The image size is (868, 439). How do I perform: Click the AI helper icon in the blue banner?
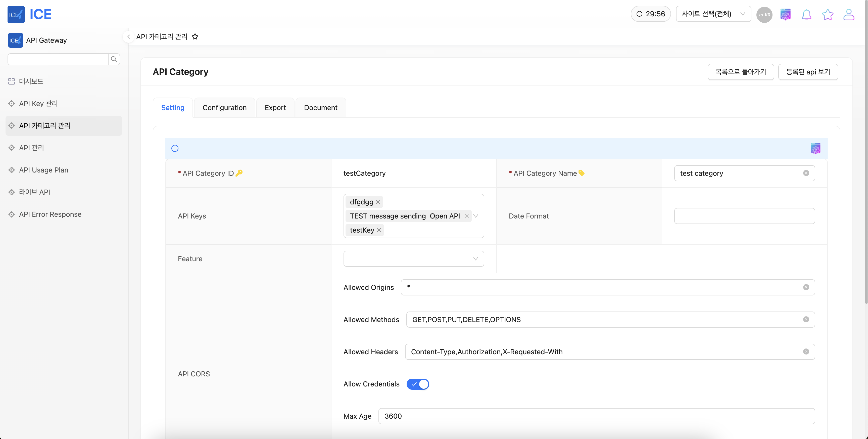[x=815, y=148]
